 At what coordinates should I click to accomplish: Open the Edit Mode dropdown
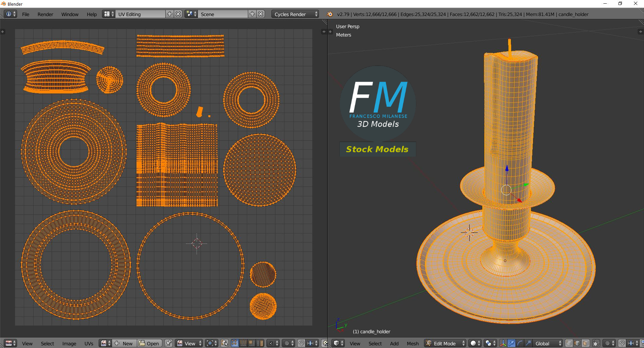(445, 343)
